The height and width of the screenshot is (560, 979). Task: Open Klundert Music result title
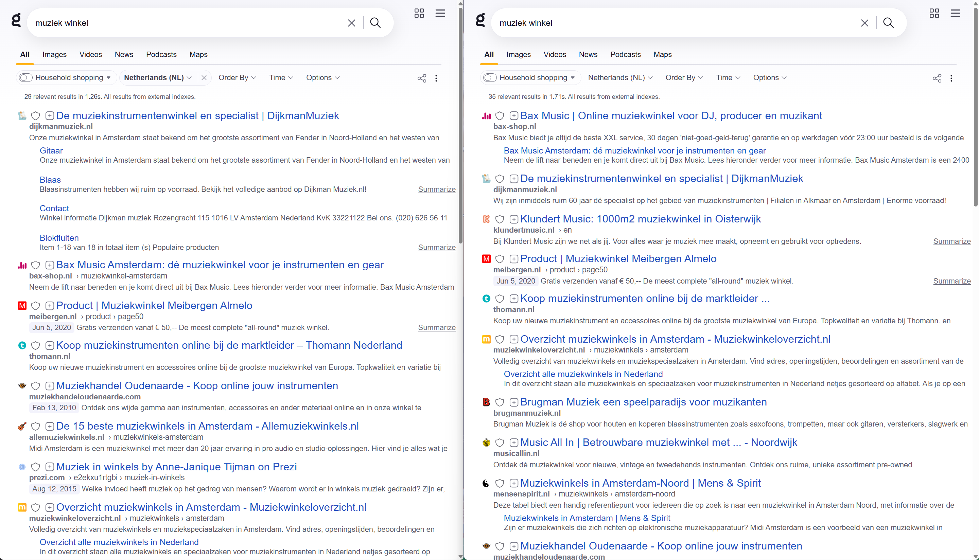click(640, 219)
